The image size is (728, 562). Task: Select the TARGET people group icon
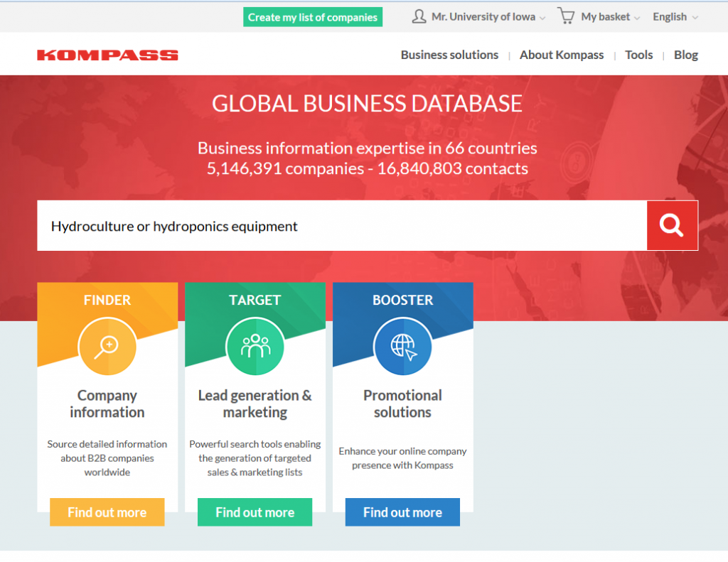click(255, 346)
